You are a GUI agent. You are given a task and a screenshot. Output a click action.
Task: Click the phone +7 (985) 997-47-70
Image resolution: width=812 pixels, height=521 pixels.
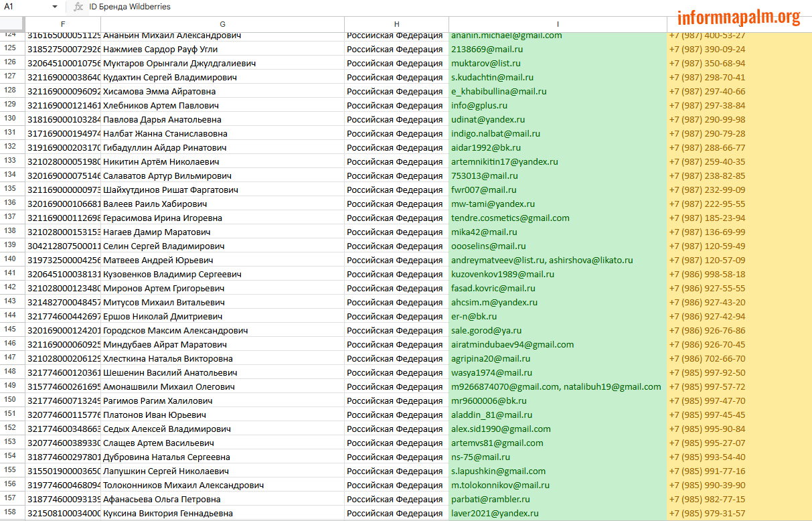click(x=707, y=400)
